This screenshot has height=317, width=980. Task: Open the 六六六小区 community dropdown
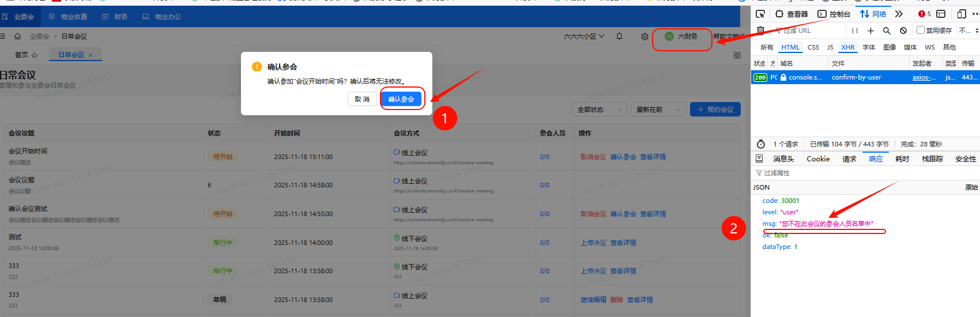pos(584,36)
